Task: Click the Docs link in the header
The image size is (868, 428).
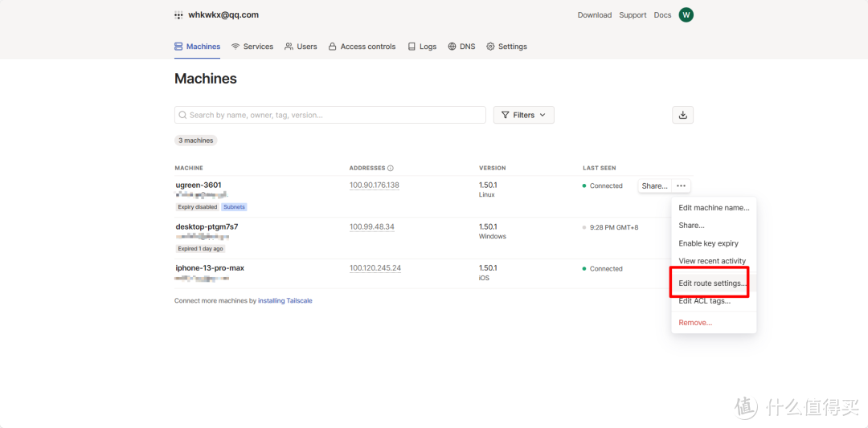Action: coord(662,14)
